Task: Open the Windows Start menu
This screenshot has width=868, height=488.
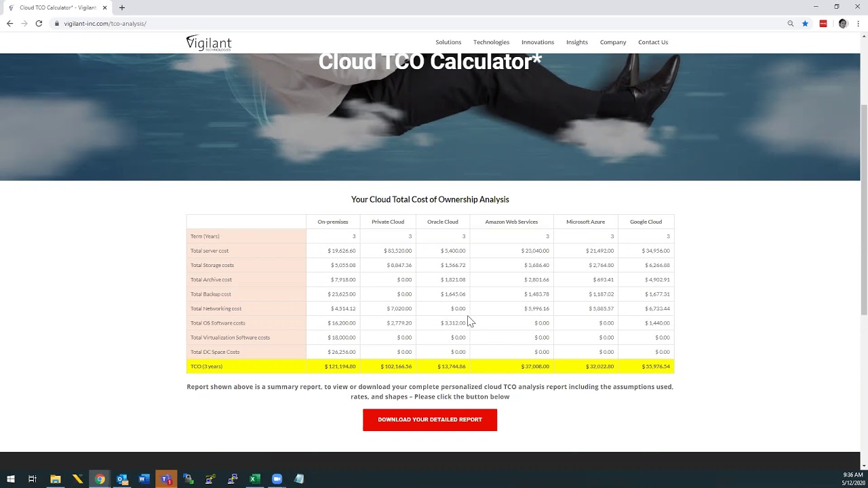Action: coord(10,479)
